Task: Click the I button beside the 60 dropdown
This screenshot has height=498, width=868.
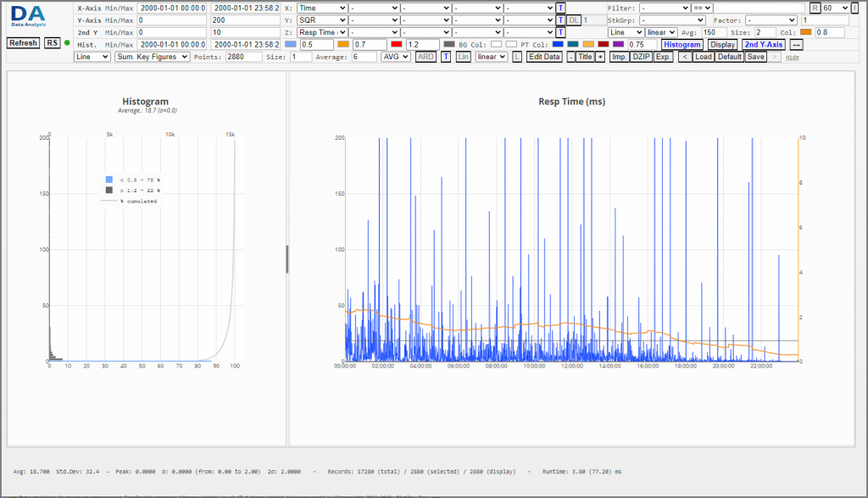Action: coord(854,8)
